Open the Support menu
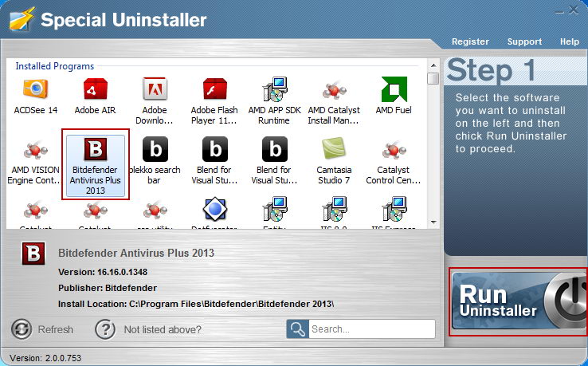Viewport: 588px width, 366px height. (x=524, y=41)
